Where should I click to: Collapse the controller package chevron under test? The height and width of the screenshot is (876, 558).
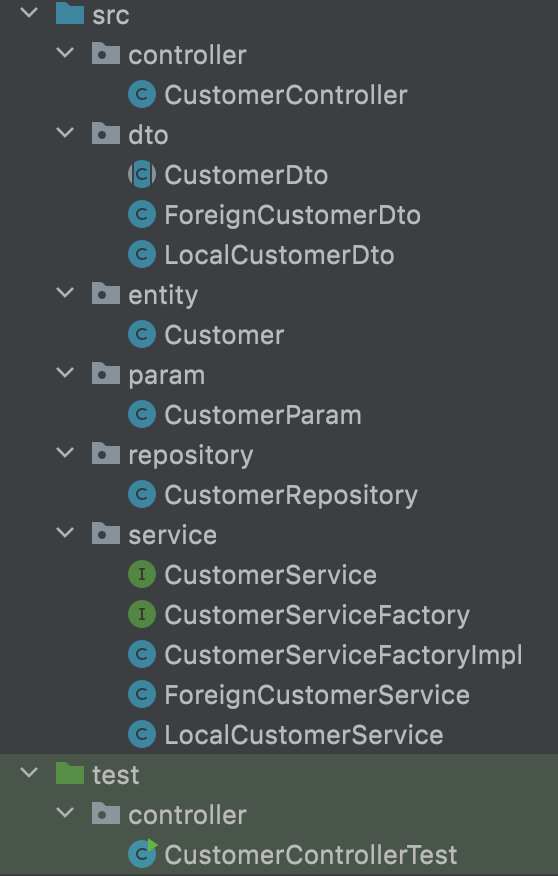[x=65, y=812]
